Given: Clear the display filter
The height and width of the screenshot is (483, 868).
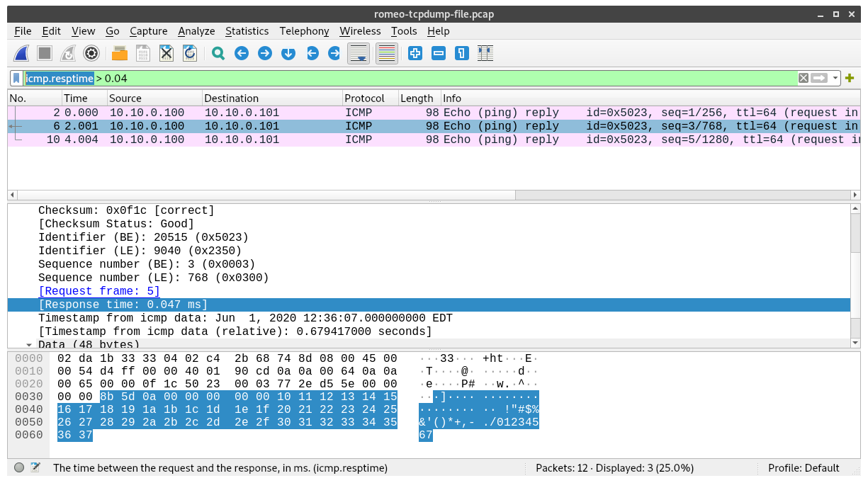Looking at the screenshot, I should tap(804, 78).
